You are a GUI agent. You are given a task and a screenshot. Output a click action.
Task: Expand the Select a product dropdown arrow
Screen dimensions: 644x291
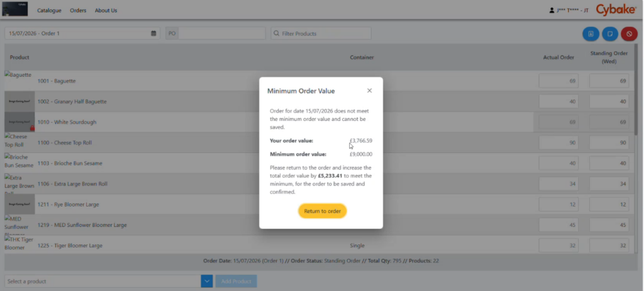coord(206,281)
